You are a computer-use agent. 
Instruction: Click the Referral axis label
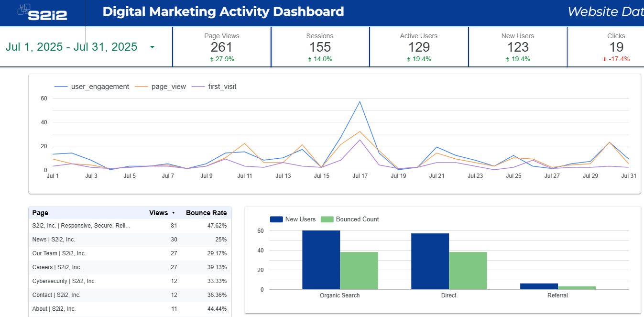(x=558, y=295)
